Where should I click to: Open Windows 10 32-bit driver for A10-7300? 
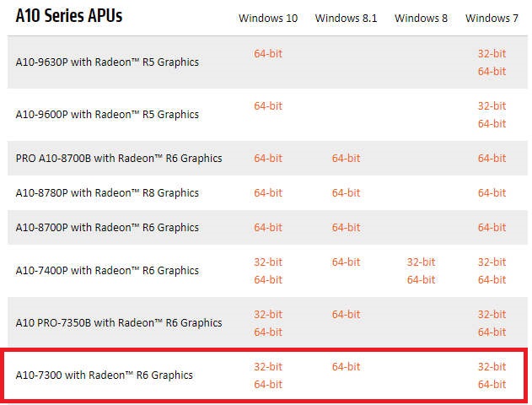[x=268, y=367]
